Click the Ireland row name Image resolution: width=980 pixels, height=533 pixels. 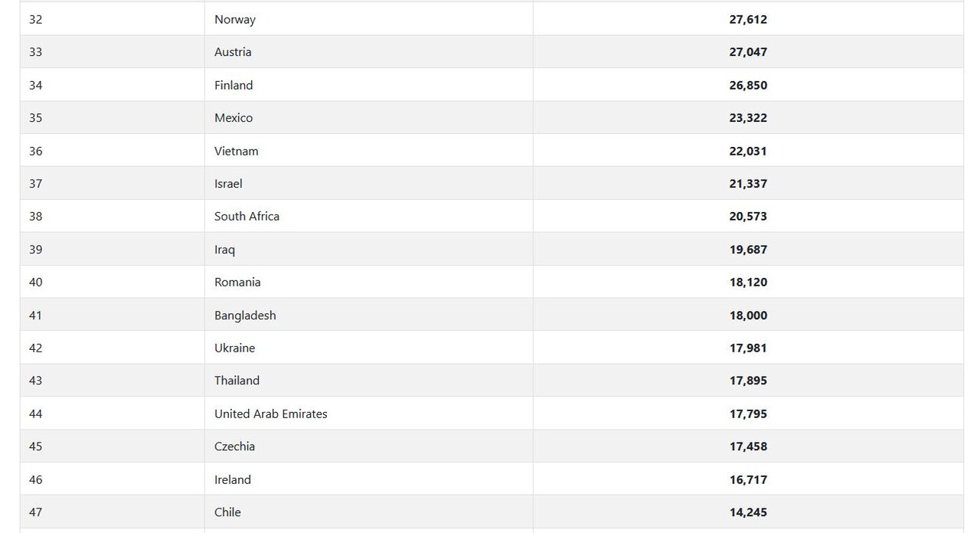(233, 480)
